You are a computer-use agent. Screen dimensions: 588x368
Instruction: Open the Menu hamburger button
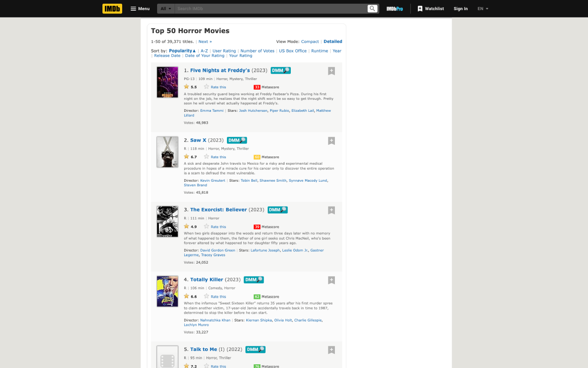click(x=140, y=9)
